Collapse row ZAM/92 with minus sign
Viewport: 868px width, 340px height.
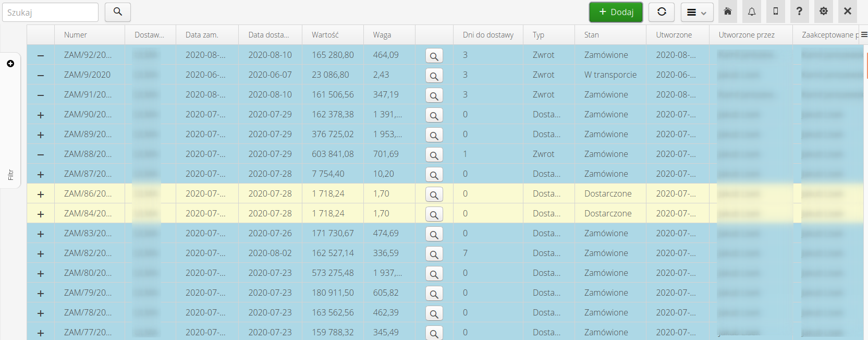point(41,55)
